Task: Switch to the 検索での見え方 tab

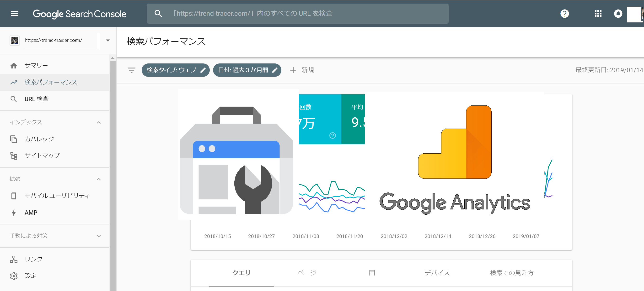Action: point(511,273)
